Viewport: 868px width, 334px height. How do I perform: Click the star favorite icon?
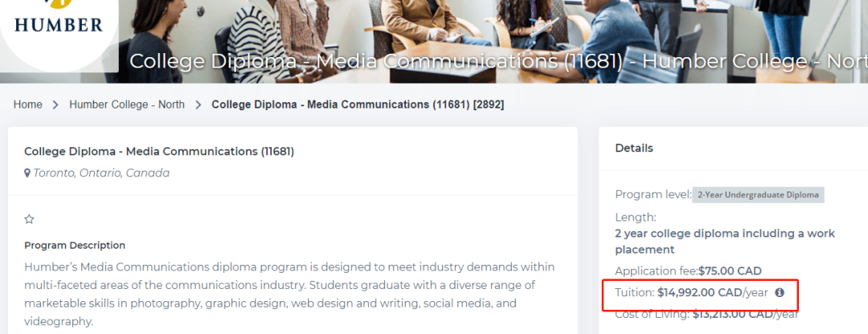click(x=30, y=219)
